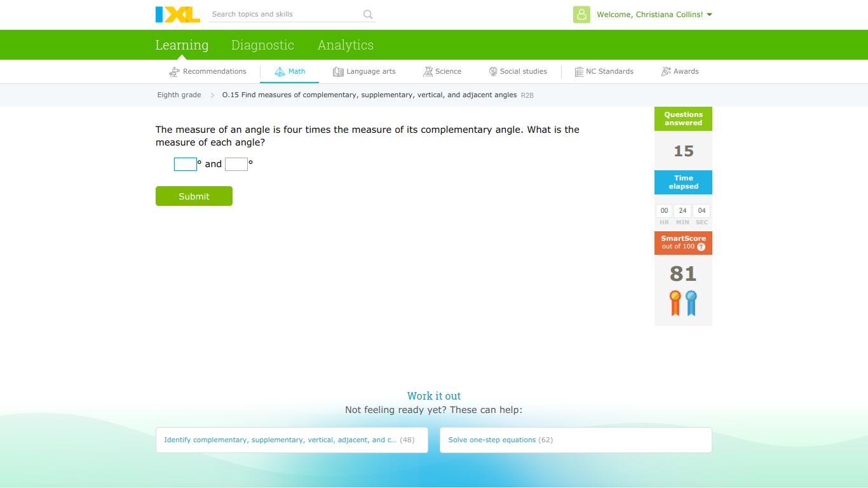This screenshot has width=868, height=488.
Task: Click the Science flask icon
Action: (428, 72)
